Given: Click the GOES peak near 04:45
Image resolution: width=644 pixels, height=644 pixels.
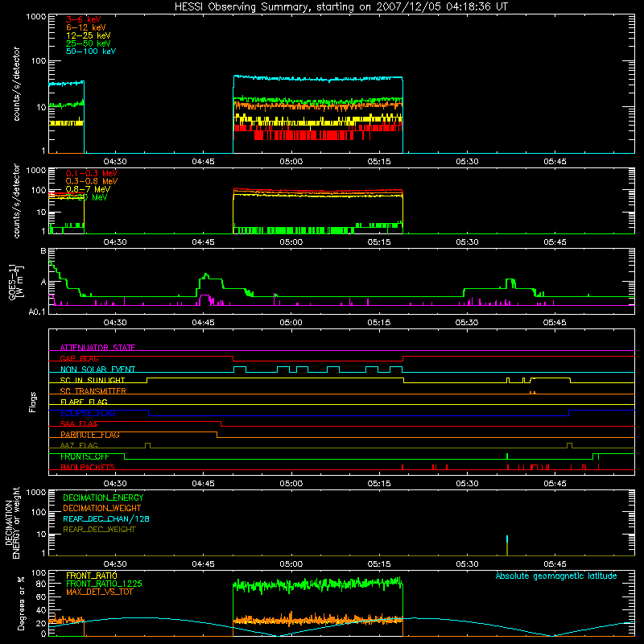Looking at the screenshot, I should tap(206, 275).
